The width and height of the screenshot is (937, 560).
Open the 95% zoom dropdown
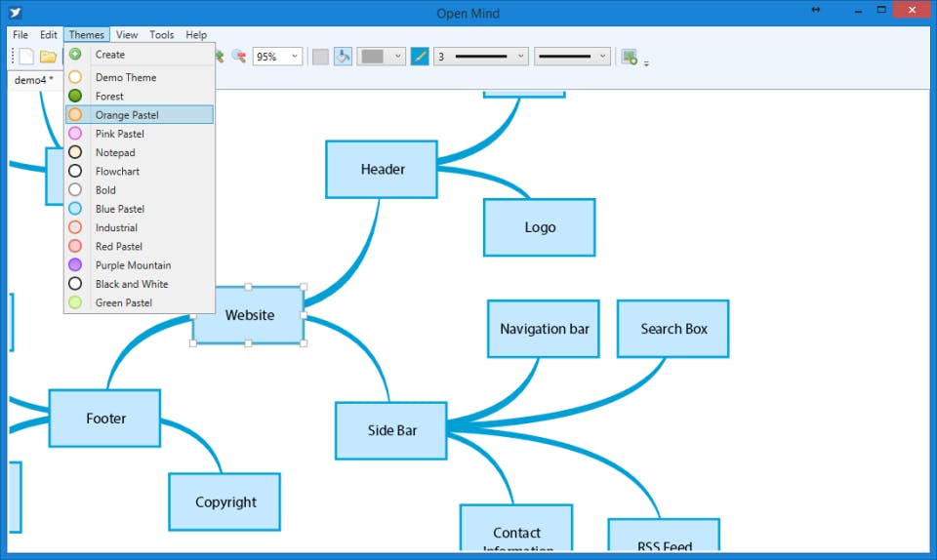click(277, 57)
